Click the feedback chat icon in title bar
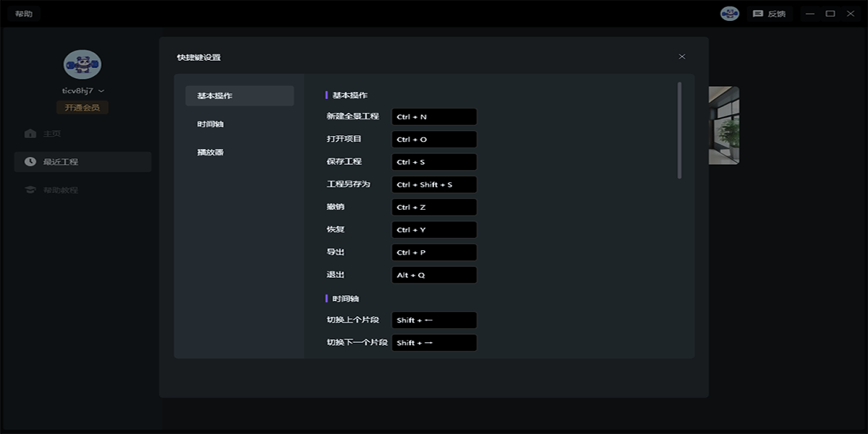The width and height of the screenshot is (868, 434). (757, 14)
